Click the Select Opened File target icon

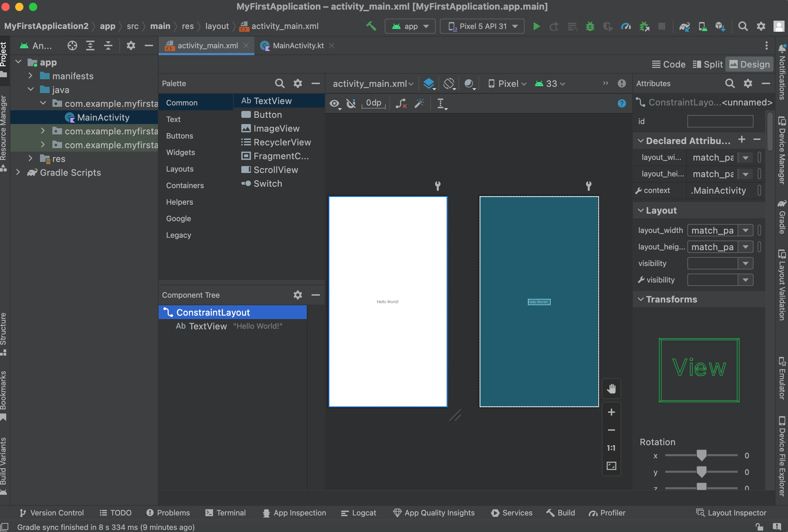click(x=72, y=45)
